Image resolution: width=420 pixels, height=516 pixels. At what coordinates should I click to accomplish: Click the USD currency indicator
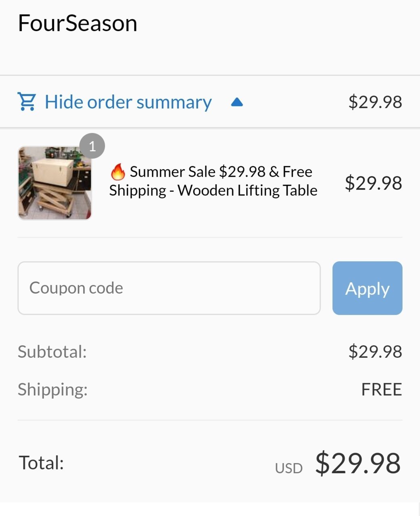pyautogui.click(x=289, y=468)
